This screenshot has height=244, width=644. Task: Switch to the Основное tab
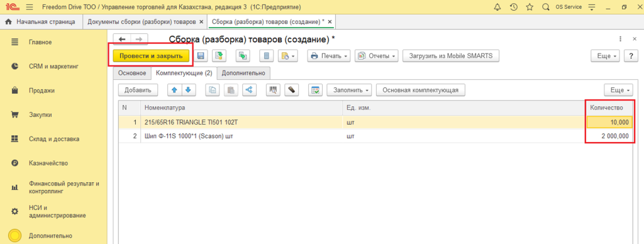pos(132,73)
